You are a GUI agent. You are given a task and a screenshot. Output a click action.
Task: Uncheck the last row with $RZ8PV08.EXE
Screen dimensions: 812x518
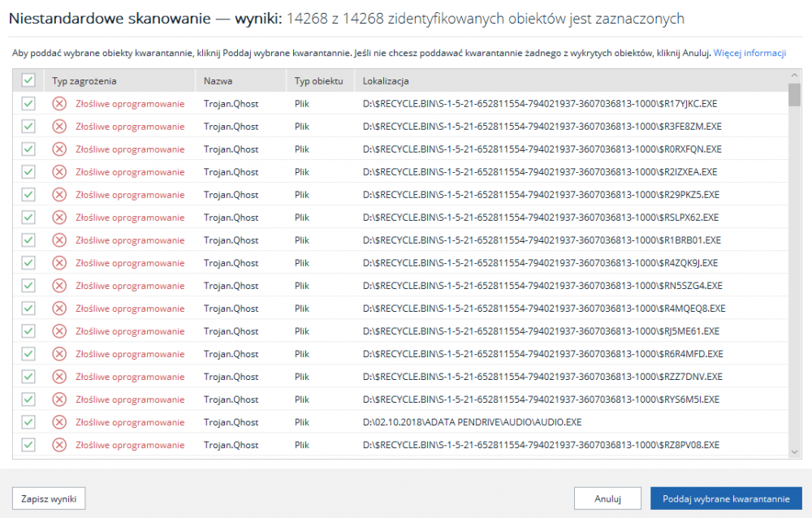(28, 444)
